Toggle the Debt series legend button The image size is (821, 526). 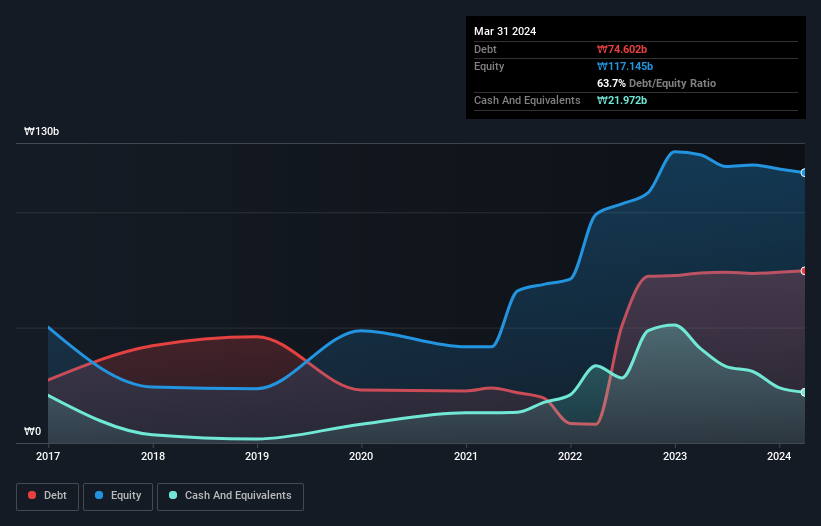[x=48, y=496]
